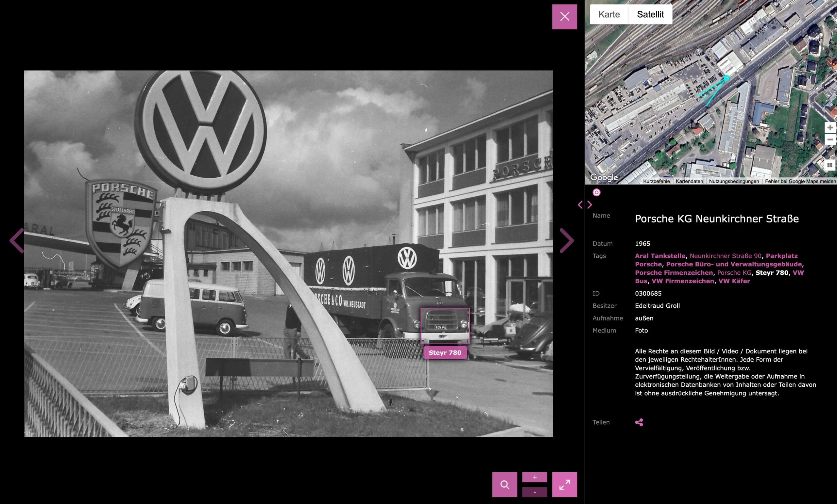The height and width of the screenshot is (504, 837).
Task: Zoom out on the Google map
Action: [x=830, y=139]
